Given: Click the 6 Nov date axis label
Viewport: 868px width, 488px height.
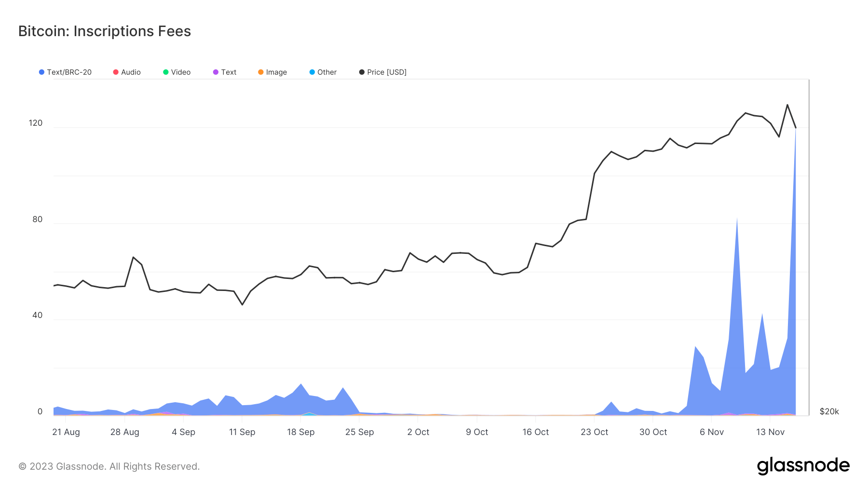Looking at the screenshot, I should tap(712, 432).
